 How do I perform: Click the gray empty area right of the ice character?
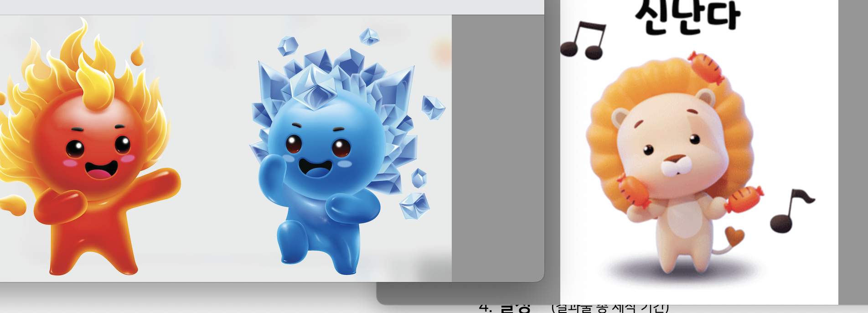tap(497, 146)
